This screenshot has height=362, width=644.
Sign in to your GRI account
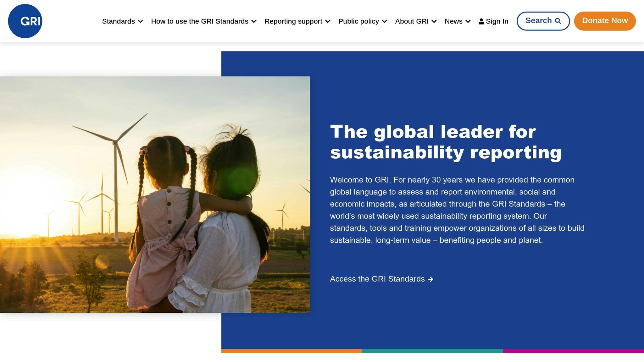(497, 21)
